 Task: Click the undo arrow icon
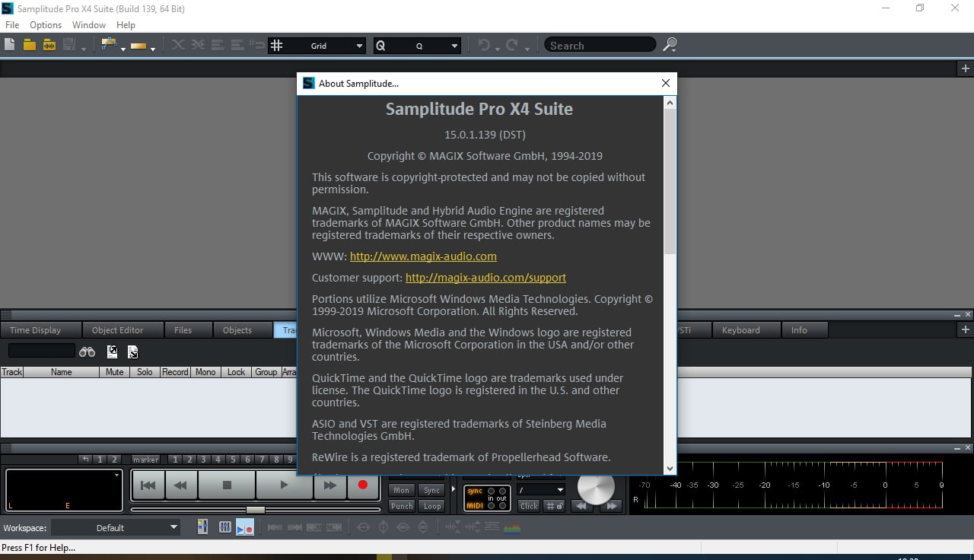[484, 45]
